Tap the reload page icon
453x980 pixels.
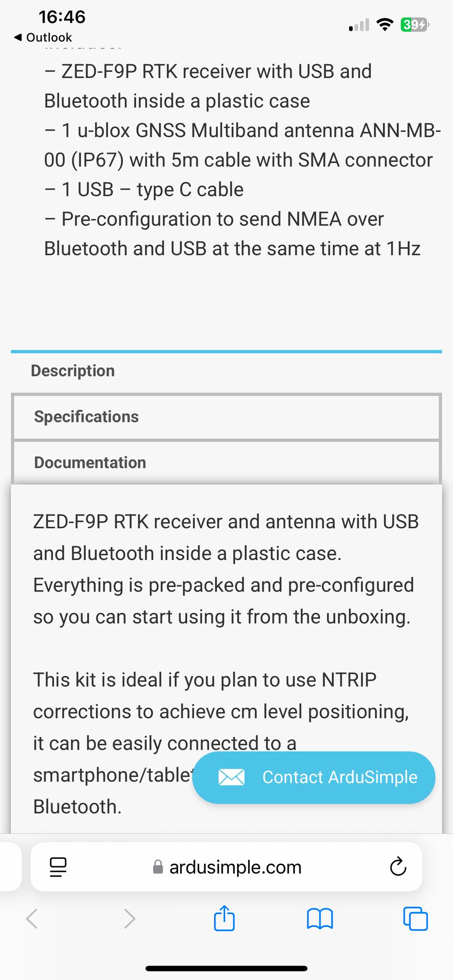[398, 867]
